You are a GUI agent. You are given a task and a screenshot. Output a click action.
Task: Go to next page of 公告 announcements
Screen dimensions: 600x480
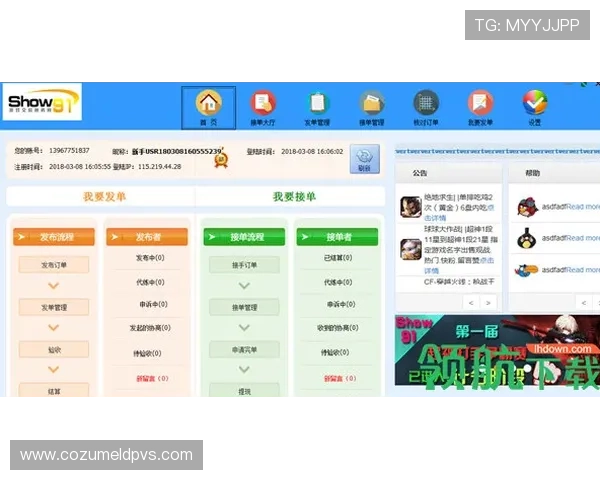488,303
